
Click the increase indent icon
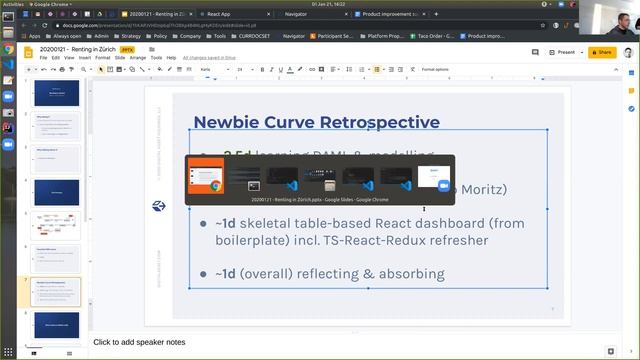[x=400, y=69]
